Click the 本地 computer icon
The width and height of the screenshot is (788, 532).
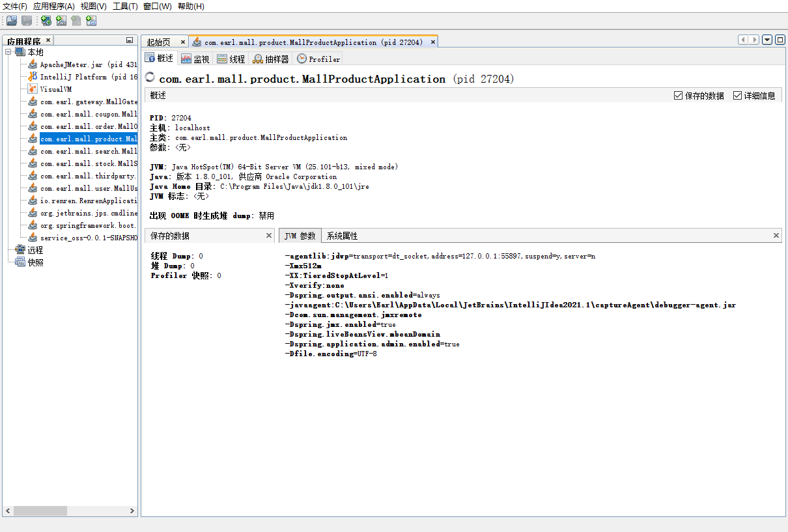click(20, 52)
